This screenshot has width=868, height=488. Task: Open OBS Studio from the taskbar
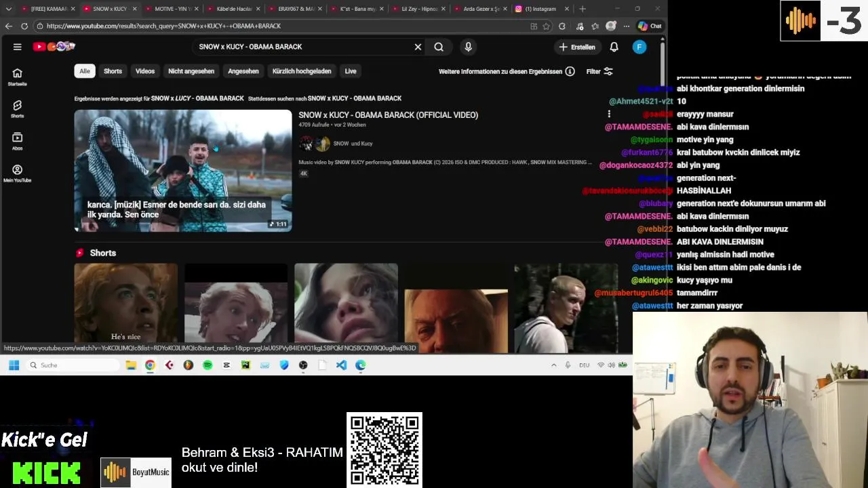303,365
